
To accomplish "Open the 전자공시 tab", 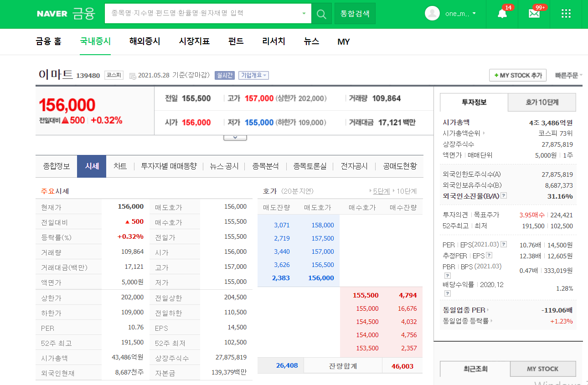I will click(x=354, y=166).
